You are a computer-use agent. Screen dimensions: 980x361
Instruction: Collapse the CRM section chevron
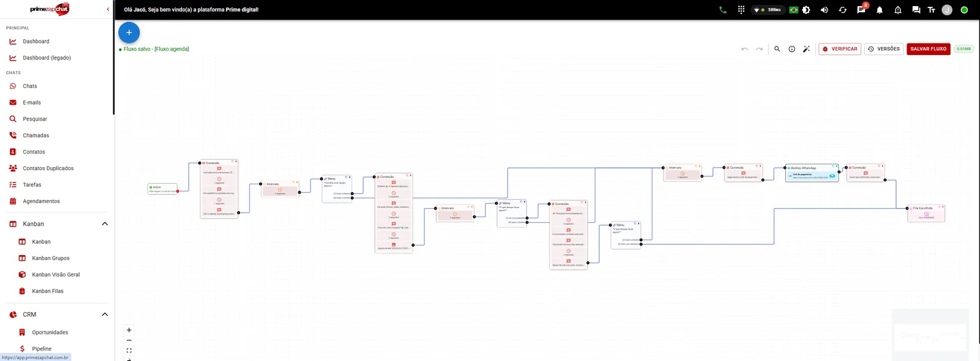[105, 314]
